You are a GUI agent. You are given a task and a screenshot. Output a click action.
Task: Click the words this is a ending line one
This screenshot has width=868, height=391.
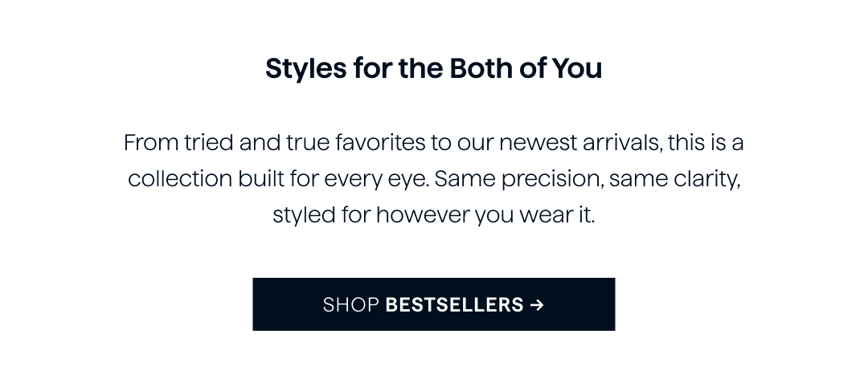point(706,143)
